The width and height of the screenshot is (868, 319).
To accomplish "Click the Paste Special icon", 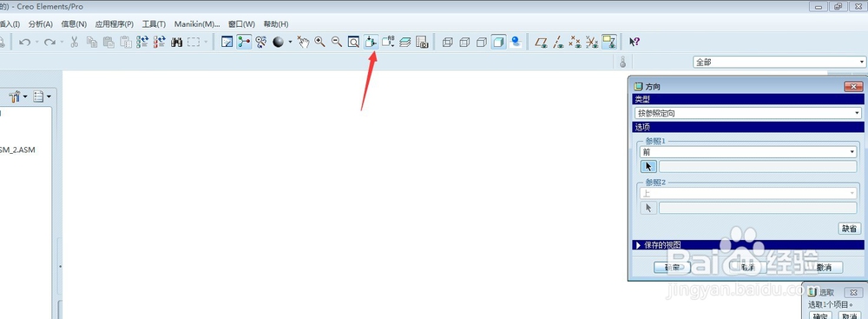I will [126, 43].
